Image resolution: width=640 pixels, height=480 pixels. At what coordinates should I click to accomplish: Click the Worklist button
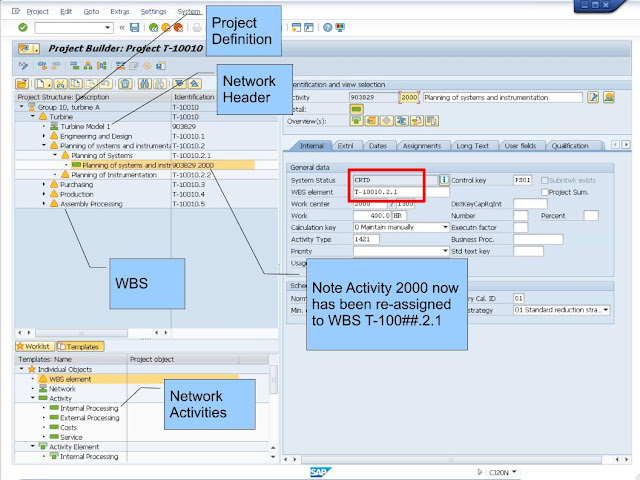pyautogui.click(x=34, y=347)
